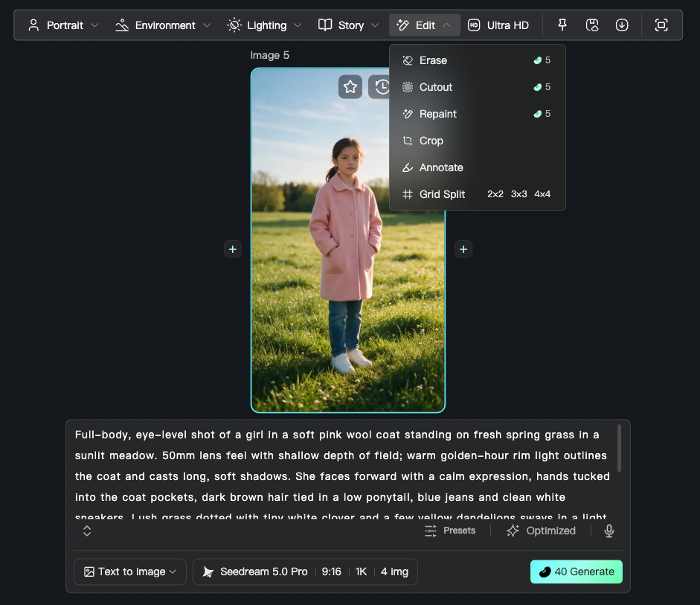
Task: Expand the Lighting options
Action: tap(264, 25)
